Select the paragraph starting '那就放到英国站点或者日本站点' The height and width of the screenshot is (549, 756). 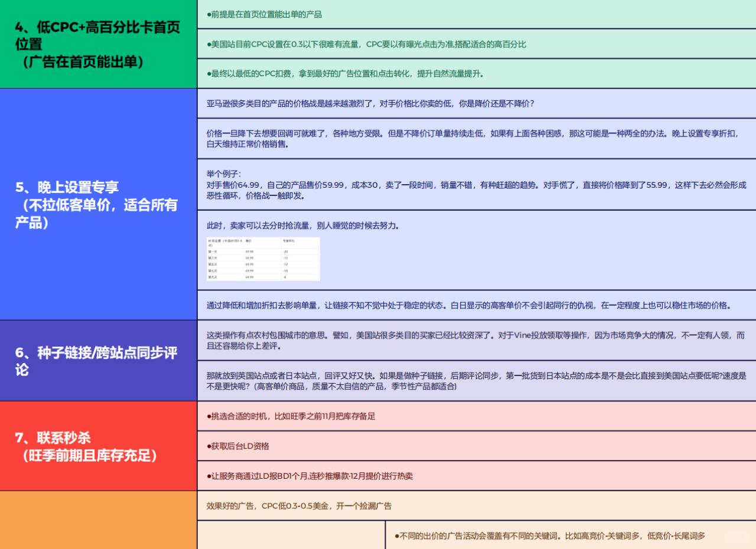(x=477, y=381)
